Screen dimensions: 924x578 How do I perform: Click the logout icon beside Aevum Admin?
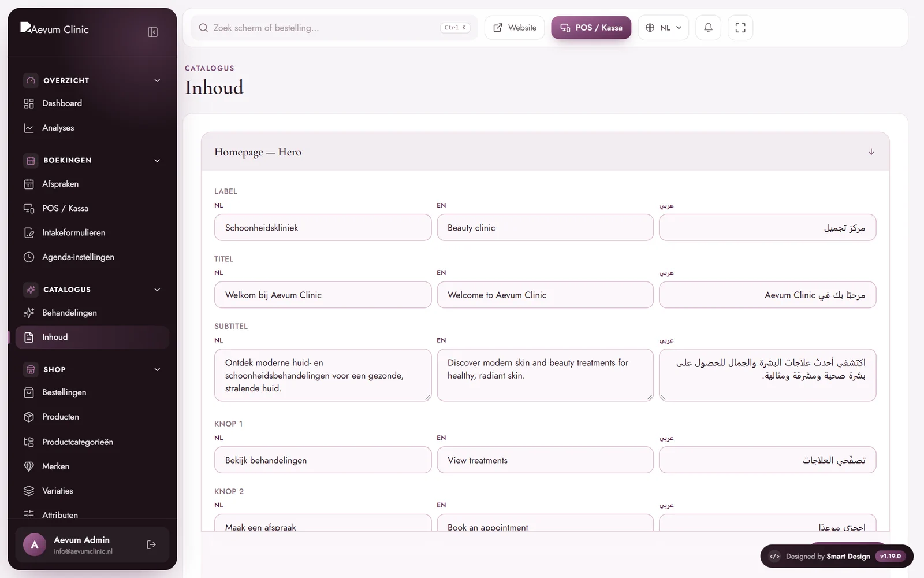coord(151,544)
